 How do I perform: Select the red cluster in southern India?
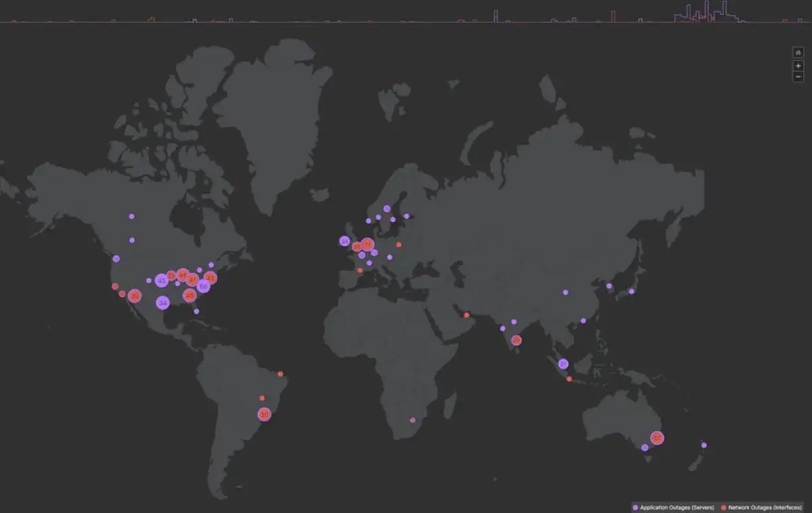(516, 340)
